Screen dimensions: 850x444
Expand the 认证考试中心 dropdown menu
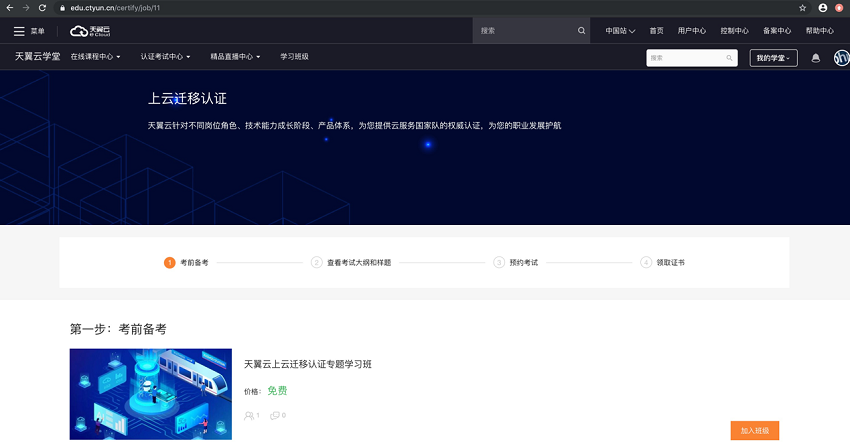pyautogui.click(x=165, y=56)
